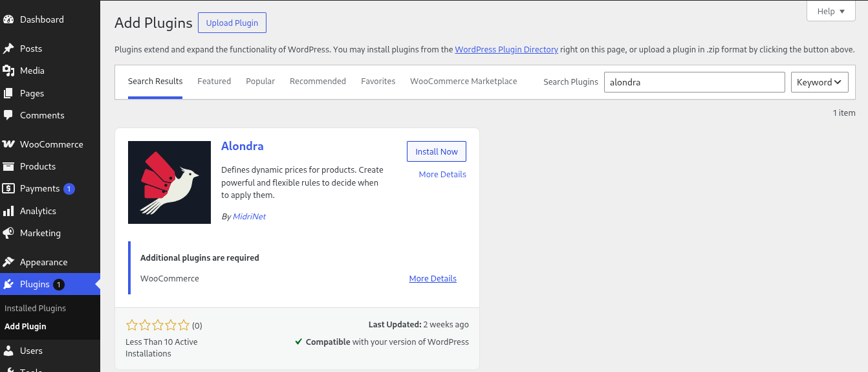Click the Media icon in sidebar
Viewport: 868px width, 372px height.
tap(8, 71)
